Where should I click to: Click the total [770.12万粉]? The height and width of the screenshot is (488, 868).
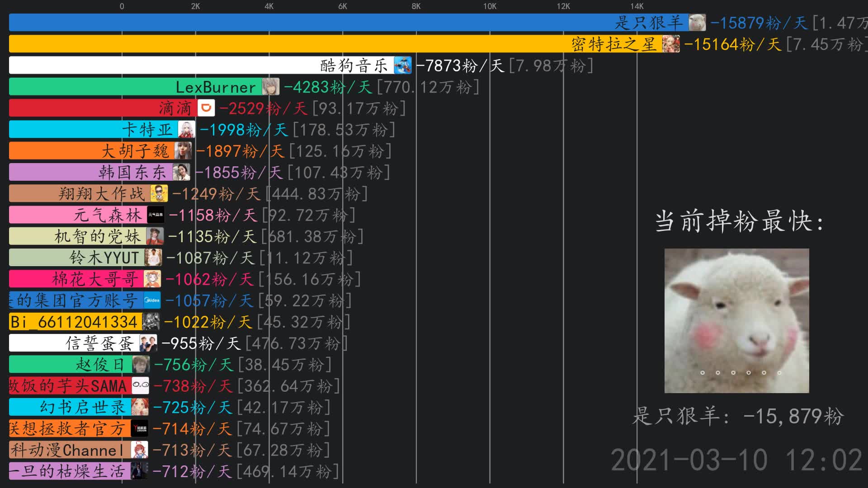click(428, 87)
